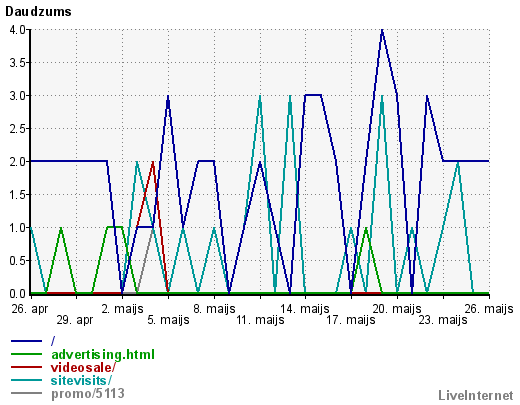This screenshot has height=405, width=520.
Task: Click the Daudzums chart title
Action: (x=38, y=12)
